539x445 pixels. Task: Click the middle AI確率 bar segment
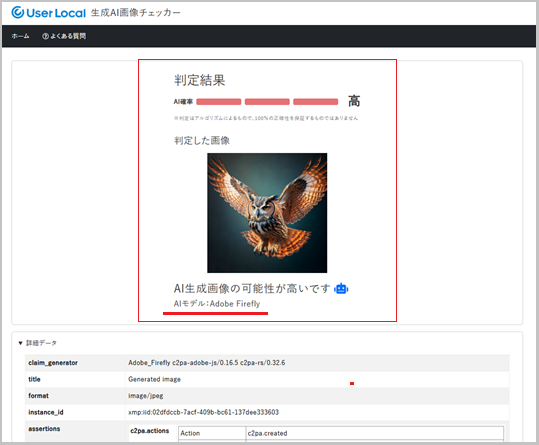click(267, 102)
